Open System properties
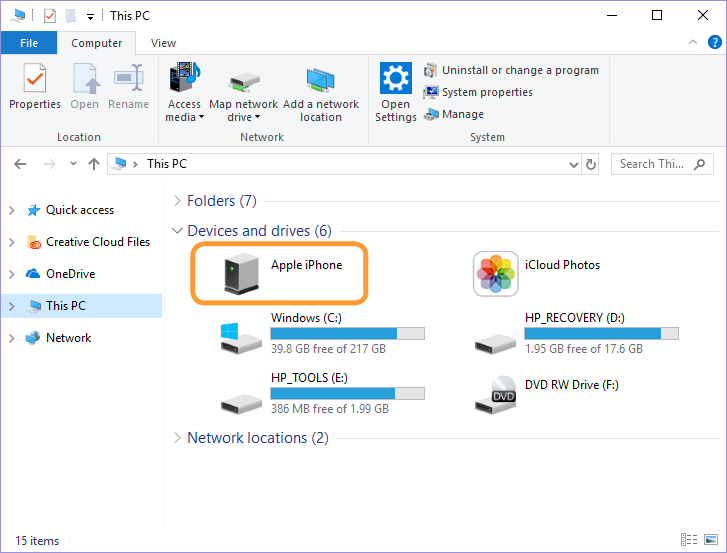Viewport: 727px width, 553px height. [x=478, y=92]
